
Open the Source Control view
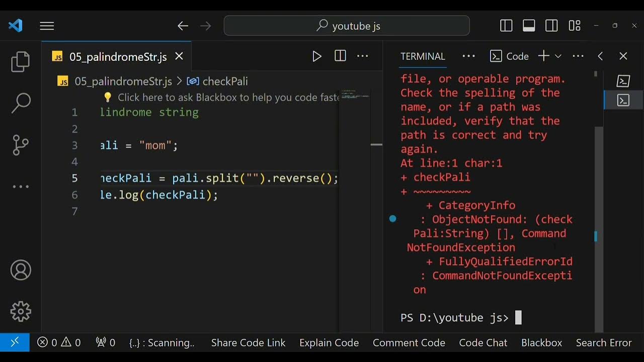(21, 145)
